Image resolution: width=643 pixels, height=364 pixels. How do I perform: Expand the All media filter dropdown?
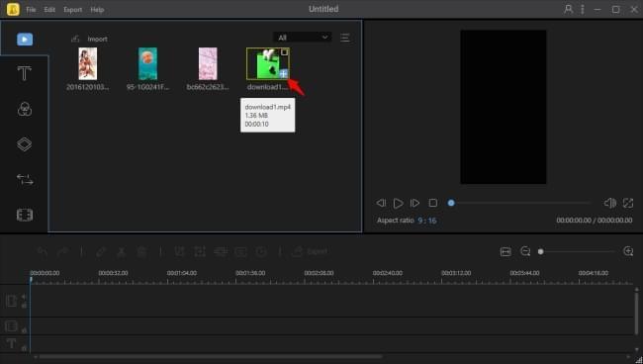(x=303, y=38)
